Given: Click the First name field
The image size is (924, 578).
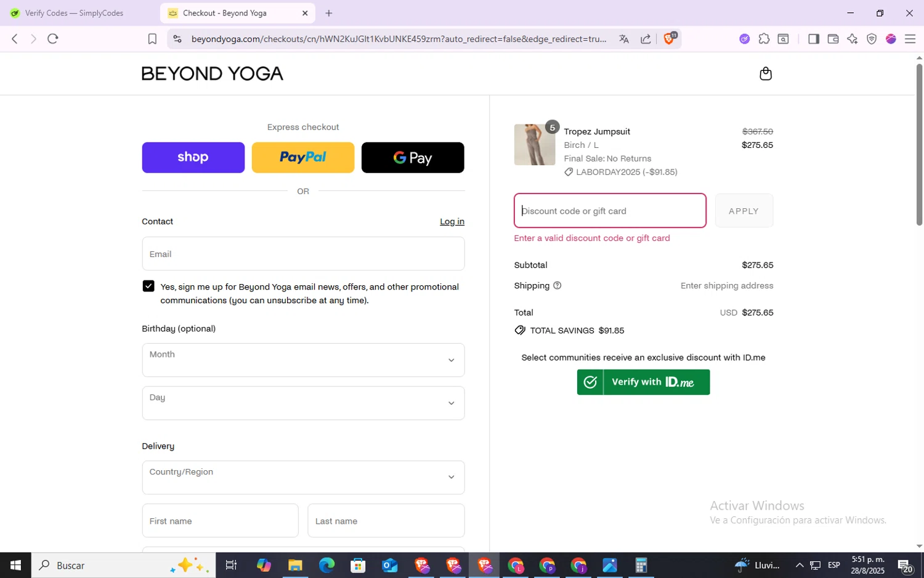Looking at the screenshot, I should tap(220, 521).
